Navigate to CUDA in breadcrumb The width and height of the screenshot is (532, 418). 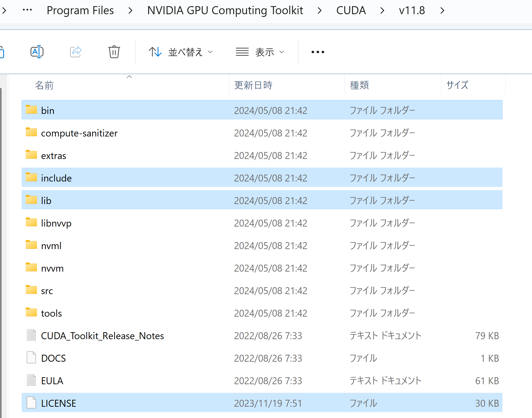(x=351, y=10)
